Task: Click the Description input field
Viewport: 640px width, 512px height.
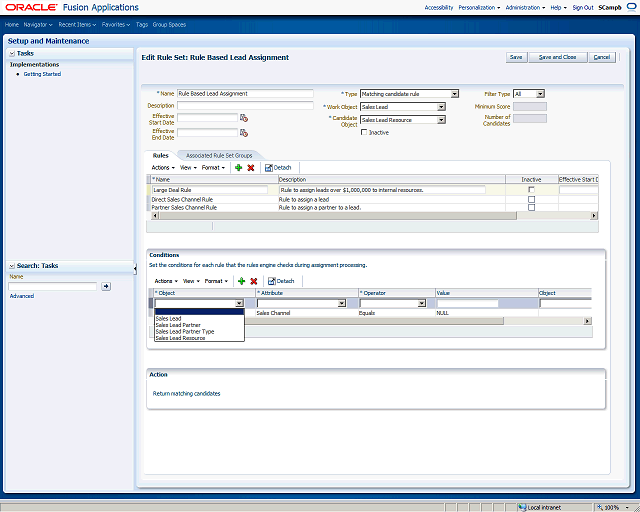Action: (x=245, y=105)
